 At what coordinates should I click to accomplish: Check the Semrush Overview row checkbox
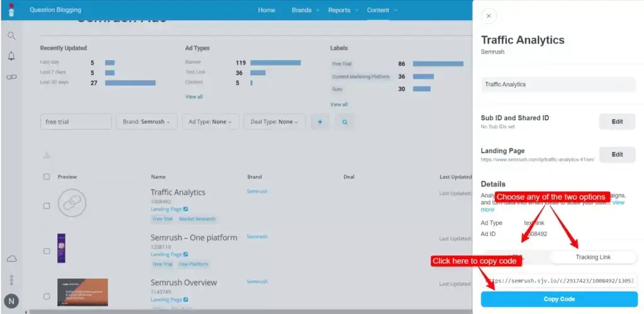point(47,296)
